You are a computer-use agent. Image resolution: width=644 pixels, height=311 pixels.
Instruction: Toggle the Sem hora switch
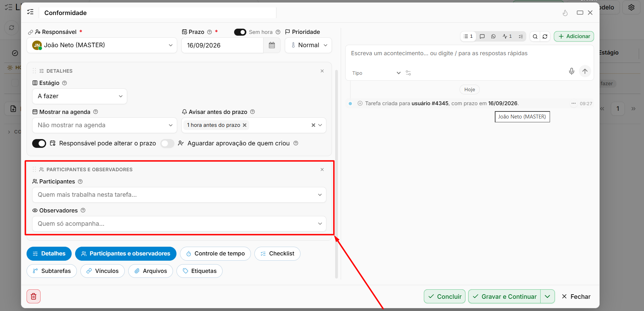pos(240,32)
